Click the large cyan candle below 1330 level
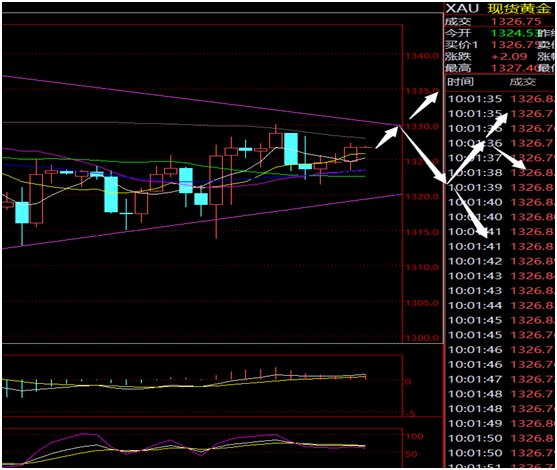This screenshot has width=557, height=470. click(x=291, y=148)
